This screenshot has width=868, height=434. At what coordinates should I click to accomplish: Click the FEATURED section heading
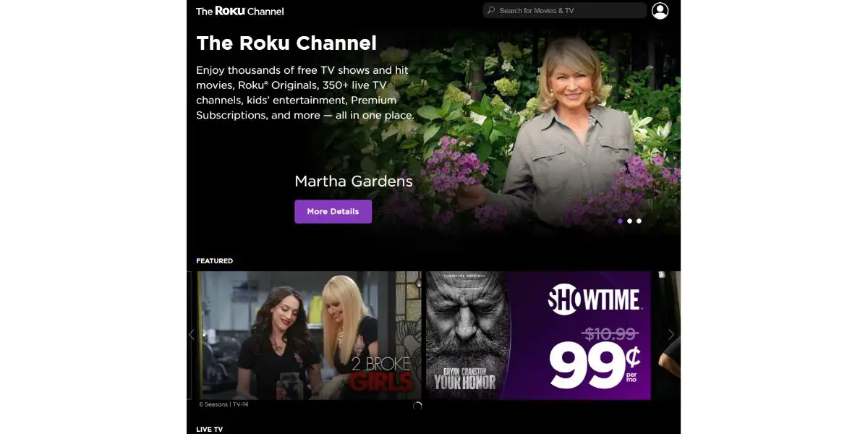click(215, 260)
